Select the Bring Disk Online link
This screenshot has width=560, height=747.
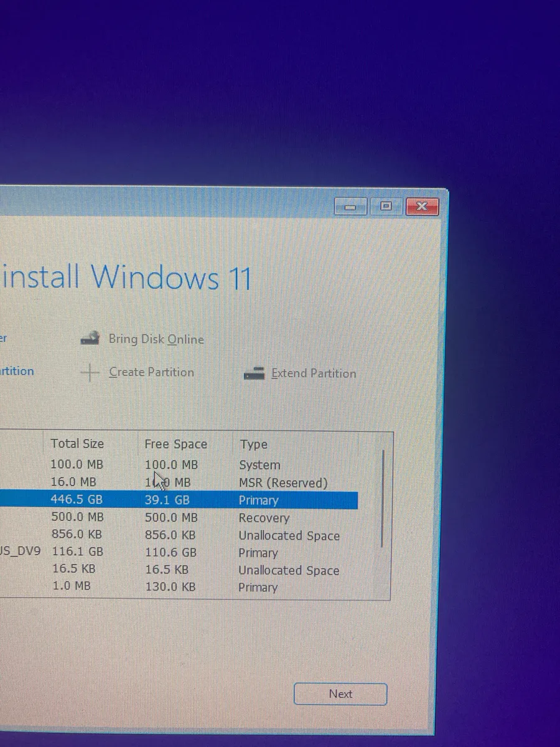(156, 339)
